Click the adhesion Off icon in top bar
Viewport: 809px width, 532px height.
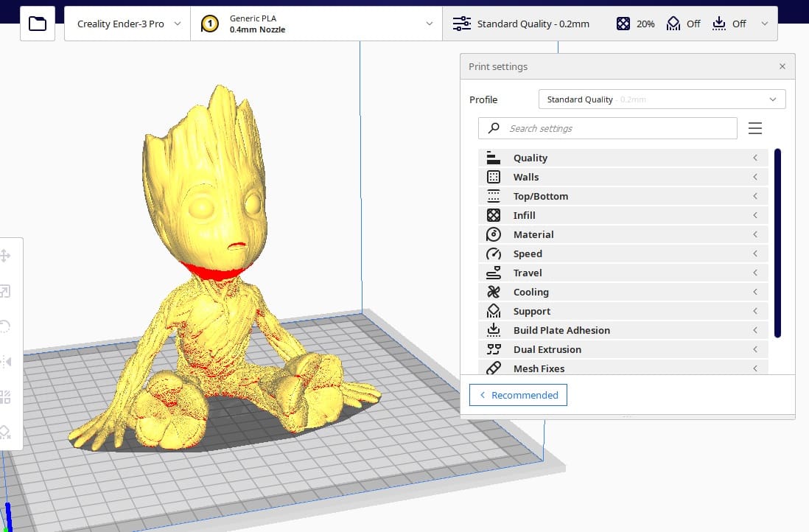718,24
